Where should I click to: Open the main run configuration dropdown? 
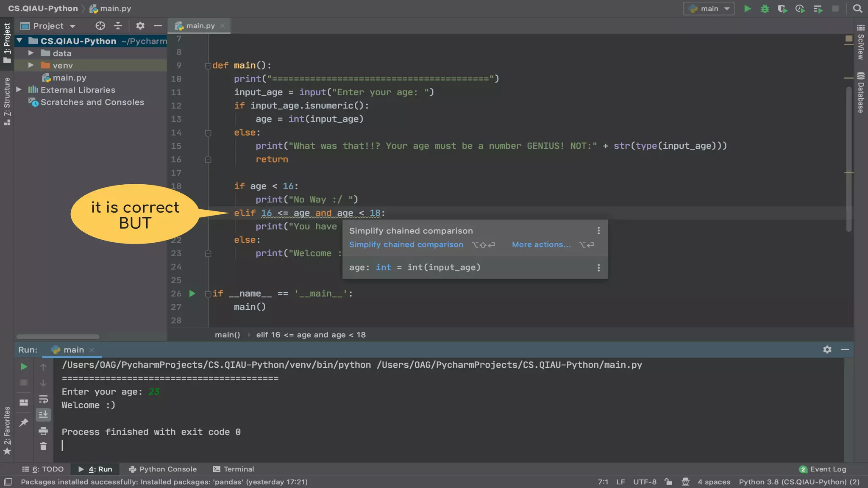click(x=709, y=8)
